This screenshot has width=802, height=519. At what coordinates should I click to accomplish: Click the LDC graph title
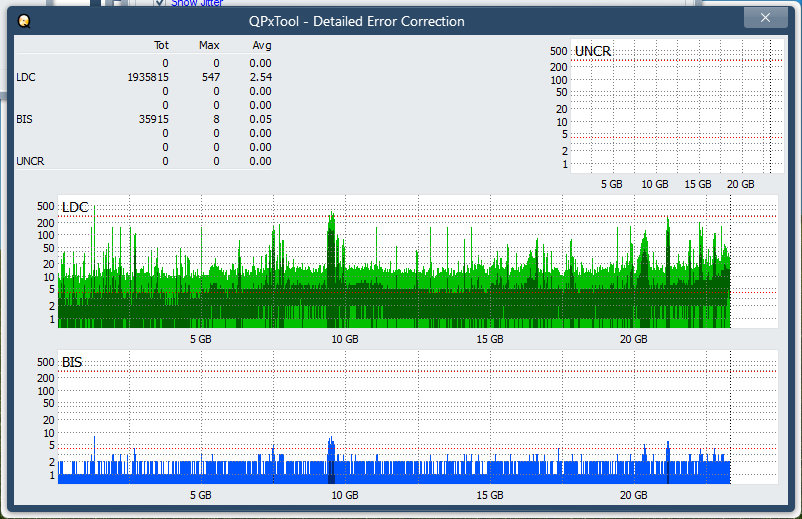[75, 207]
